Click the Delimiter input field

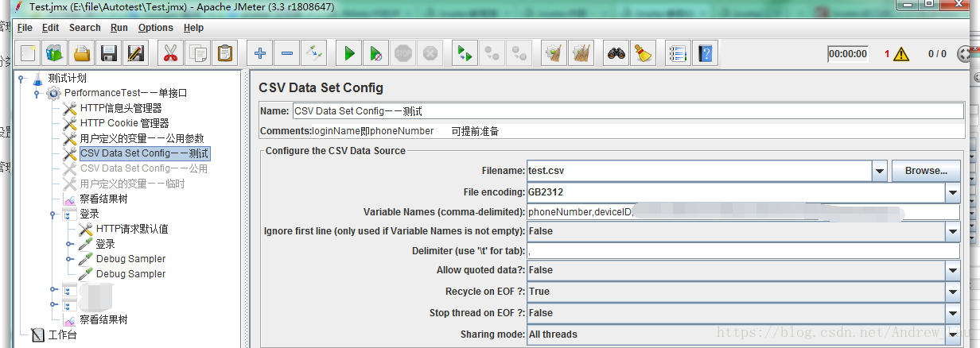(743, 251)
